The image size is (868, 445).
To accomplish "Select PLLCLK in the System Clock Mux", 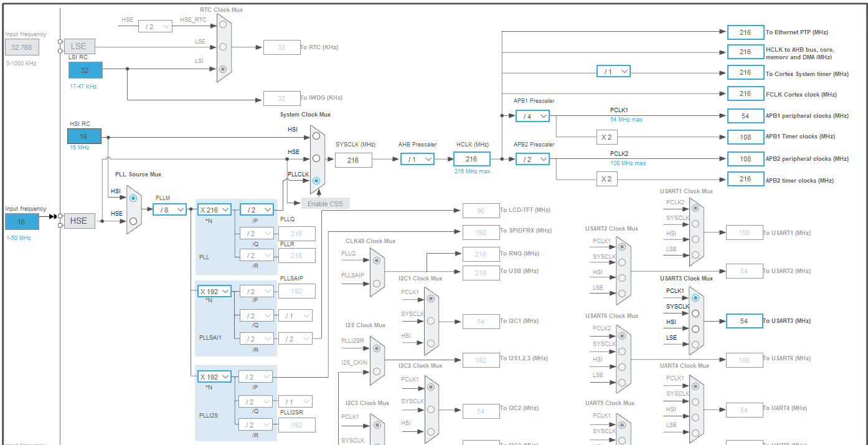I will [x=317, y=181].
